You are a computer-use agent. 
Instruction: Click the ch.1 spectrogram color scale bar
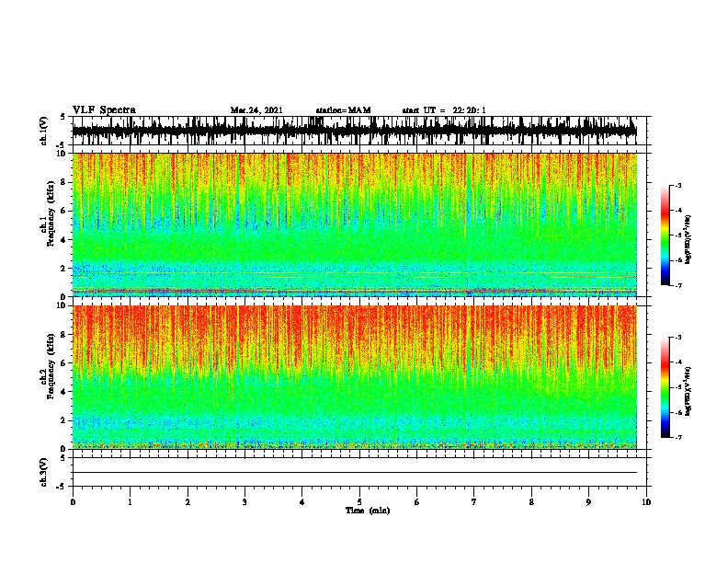click(x=665, y=236)
